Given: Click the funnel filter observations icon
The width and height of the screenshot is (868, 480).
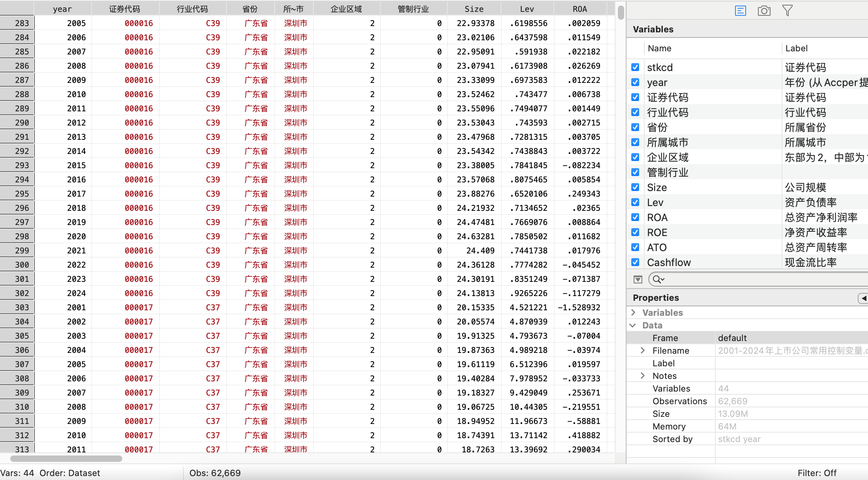Looking at the screenshot, I should pos(787,11).
